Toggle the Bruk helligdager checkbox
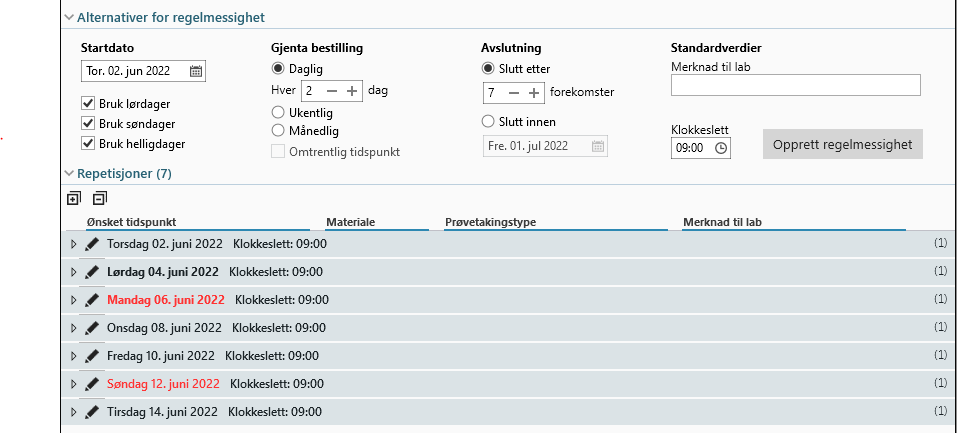The image size is (957, 433). tap(88, 144)
